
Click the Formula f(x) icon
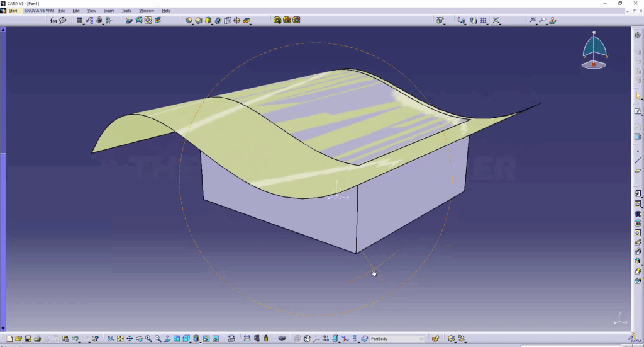tap(54, 20)
